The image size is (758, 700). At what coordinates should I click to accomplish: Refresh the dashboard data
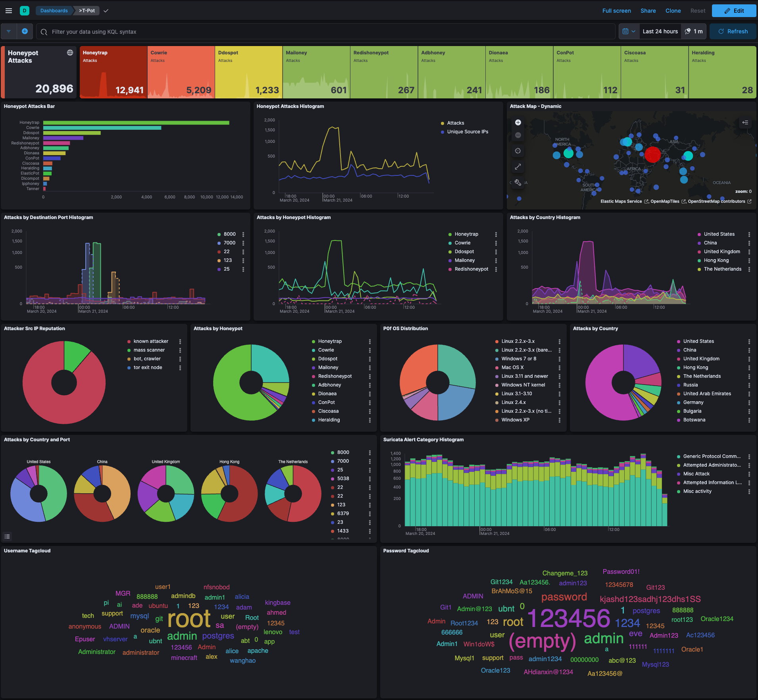(733, 31)
